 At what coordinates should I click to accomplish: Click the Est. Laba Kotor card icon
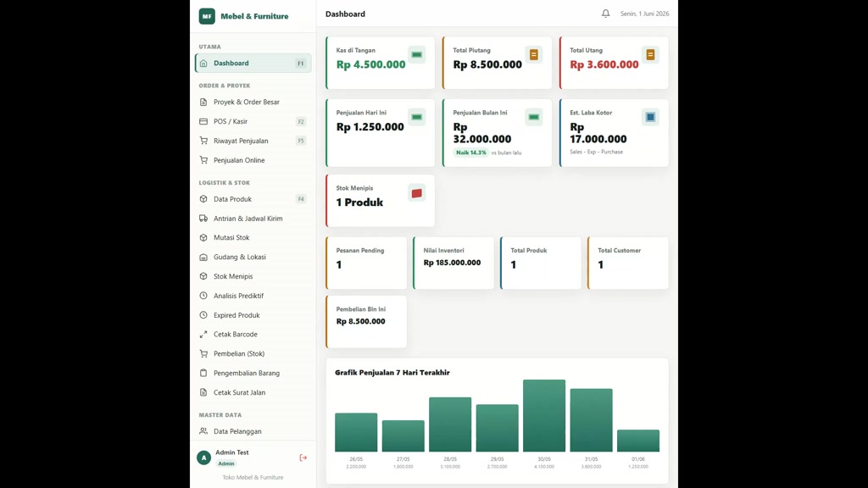point(650,117)
